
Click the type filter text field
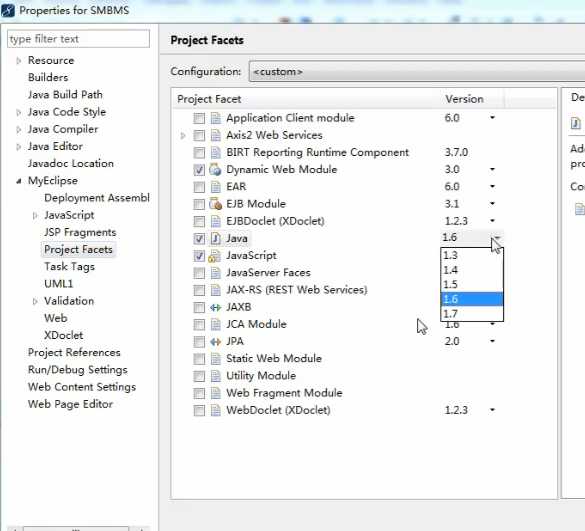(x=78, y=39)
